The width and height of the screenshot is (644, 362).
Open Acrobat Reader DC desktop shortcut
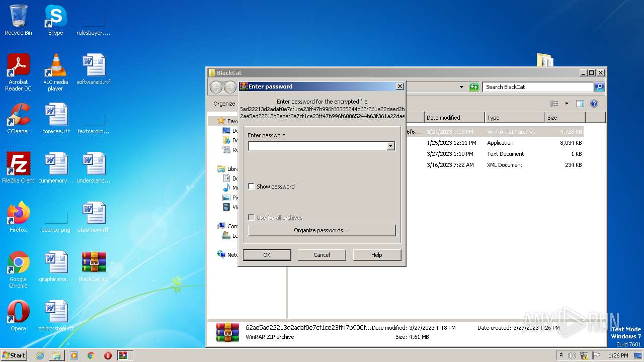(18, 72)
